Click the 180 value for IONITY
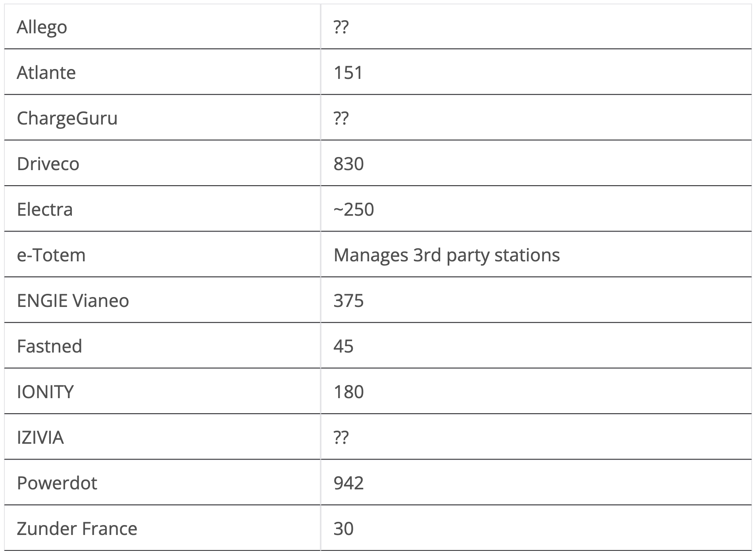Image resolution: width=756 pixels, height=554 pixels. 348,392
